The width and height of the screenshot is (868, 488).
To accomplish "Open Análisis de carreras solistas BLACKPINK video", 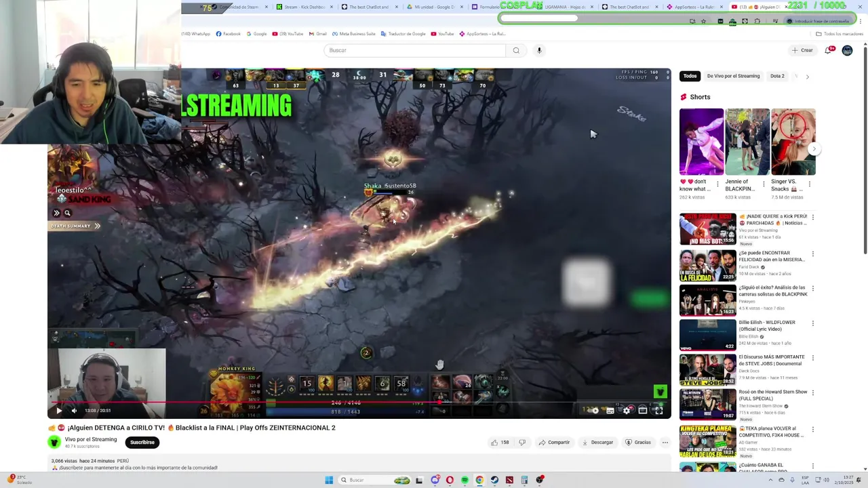I will [x=707, y=300].
